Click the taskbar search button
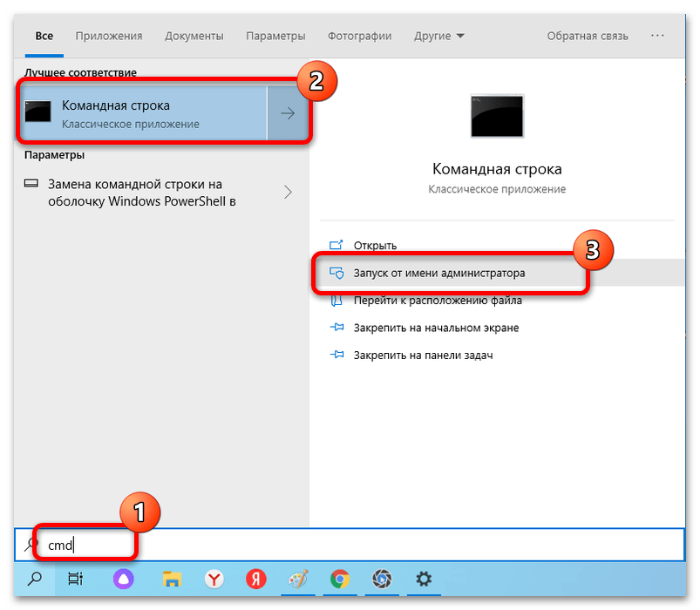The image size is (700, 610). 35,579
